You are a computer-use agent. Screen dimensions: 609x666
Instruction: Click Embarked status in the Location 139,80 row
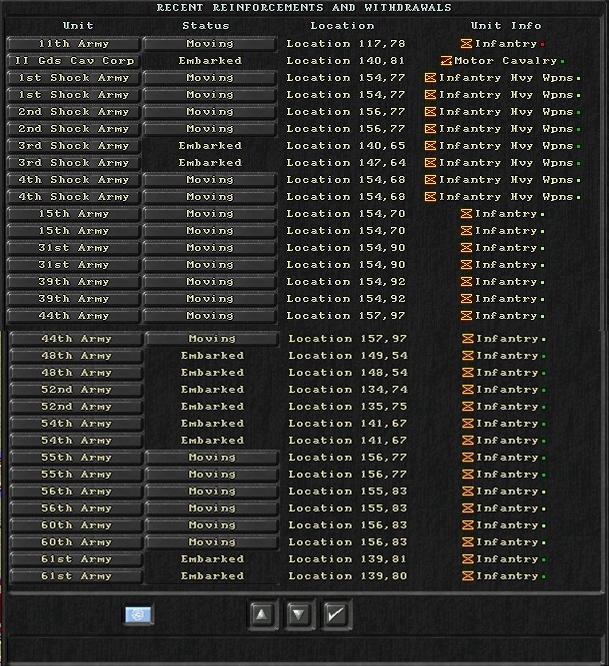(212, 576)
